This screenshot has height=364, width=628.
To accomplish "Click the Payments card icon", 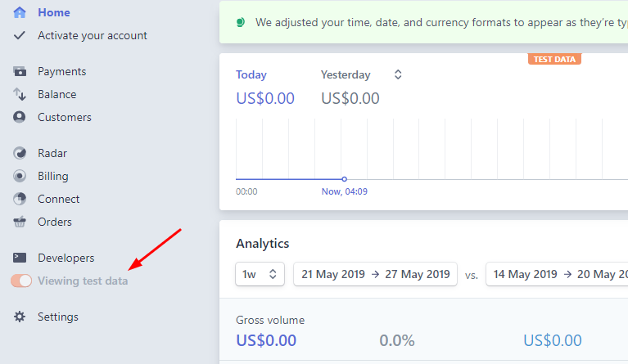I will pyautogui.click(x=20, y=72).
